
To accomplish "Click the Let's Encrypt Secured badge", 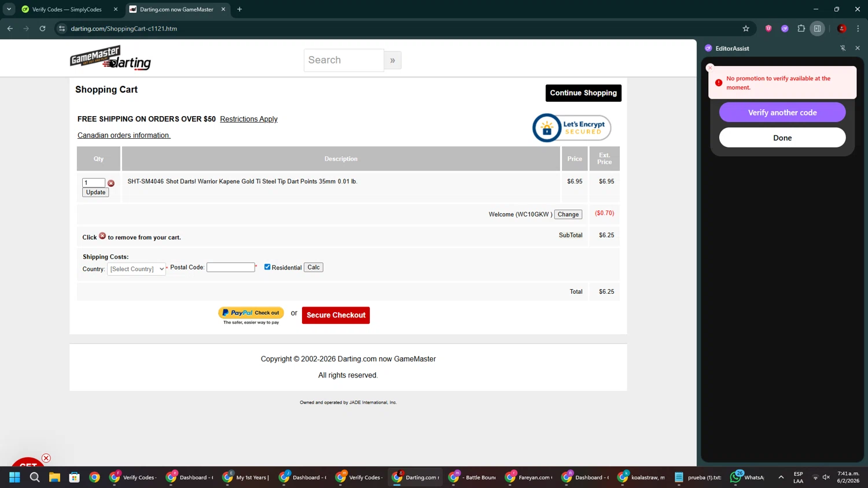I will click(x=572, y=128).
